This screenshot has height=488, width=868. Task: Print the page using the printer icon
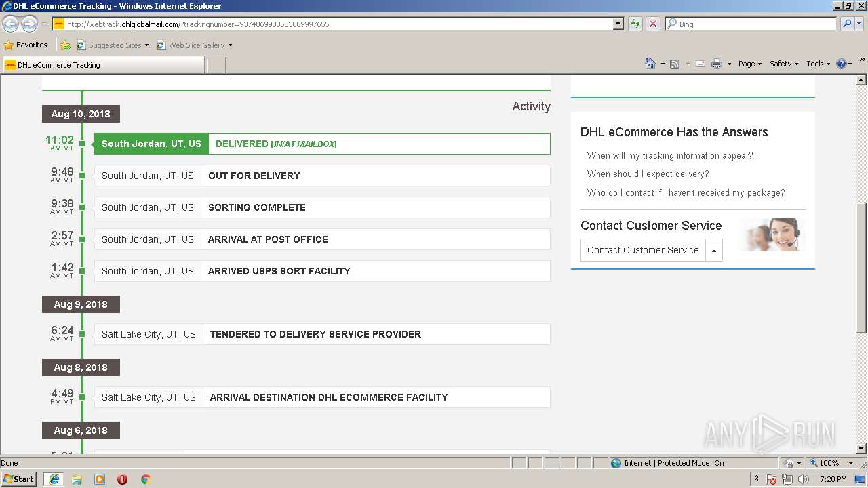coord(717,64)
